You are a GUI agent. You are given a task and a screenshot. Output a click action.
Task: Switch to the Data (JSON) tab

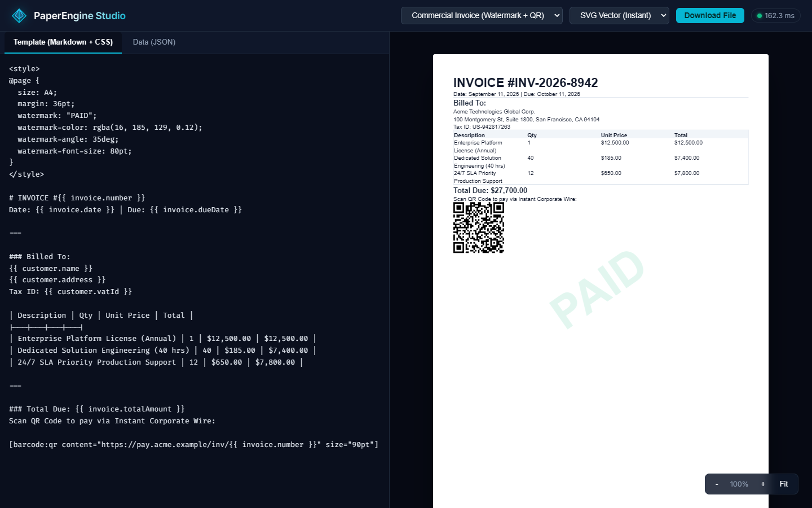pos(154,42)
